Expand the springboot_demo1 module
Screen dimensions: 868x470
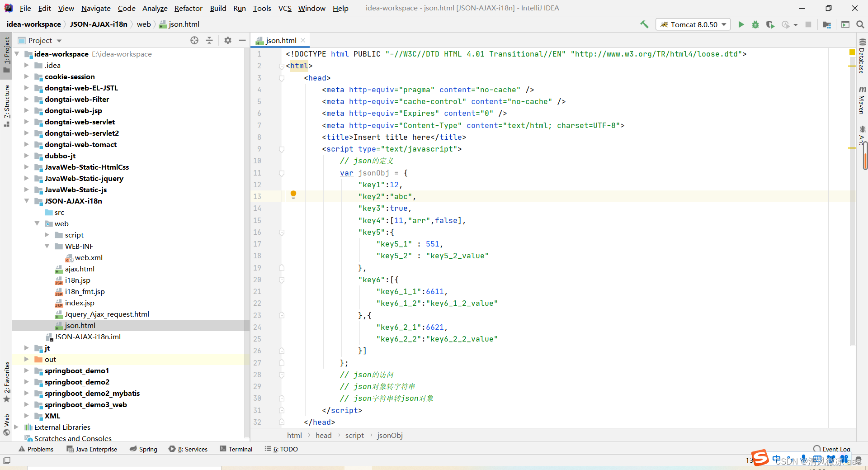click(x=27, y=370)
